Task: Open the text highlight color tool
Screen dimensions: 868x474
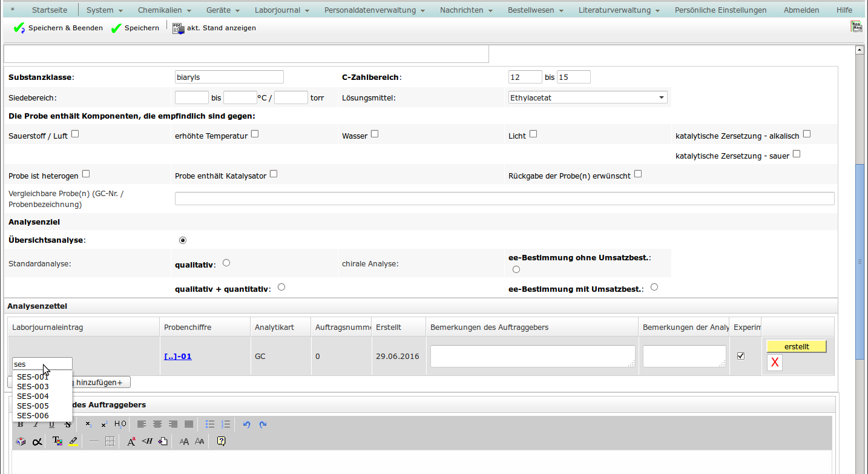Action: [73, 441]
